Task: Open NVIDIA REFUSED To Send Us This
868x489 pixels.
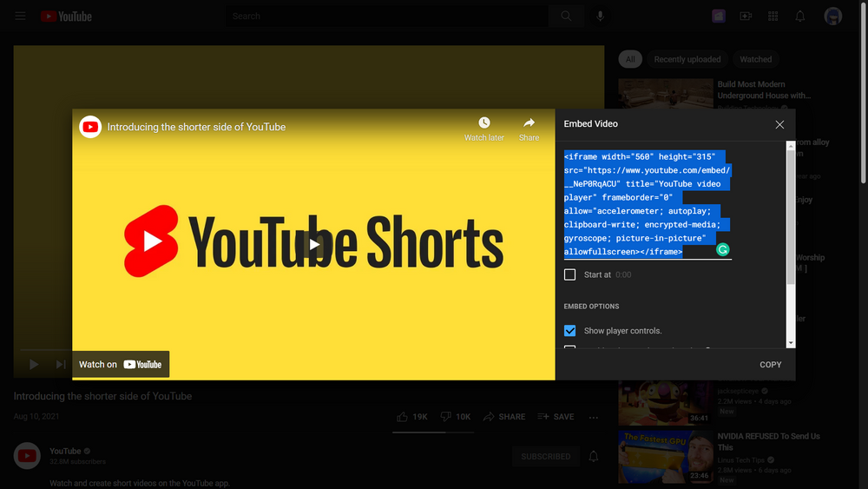Action: pyautogui.click(x=768, y=441)
